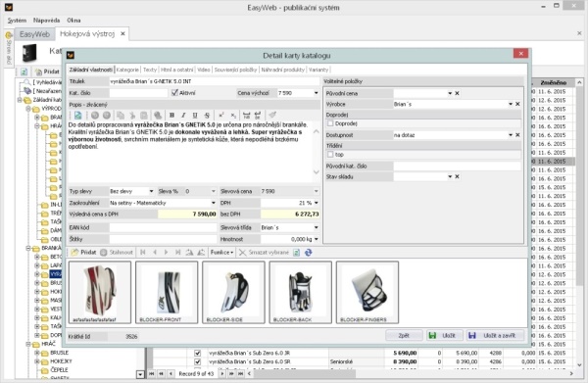Click the EAN kód input field
588x383 pixels.
tap(163, 227)
